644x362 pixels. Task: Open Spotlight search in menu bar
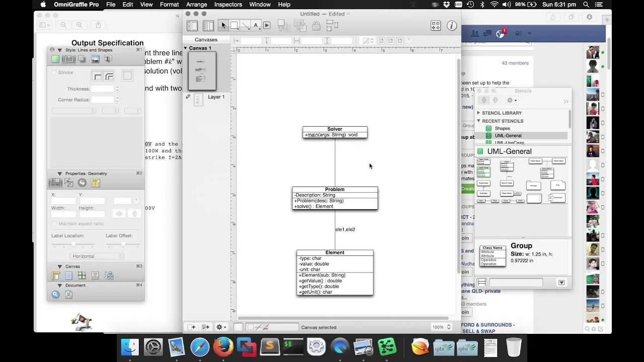[x=586, y=5]
